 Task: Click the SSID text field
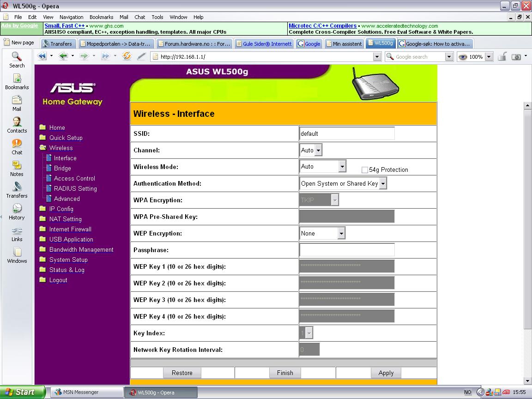click(346, 133)
